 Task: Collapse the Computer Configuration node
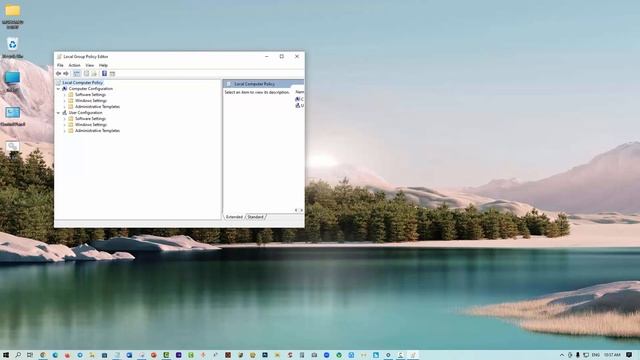click(x=58, y=89)
